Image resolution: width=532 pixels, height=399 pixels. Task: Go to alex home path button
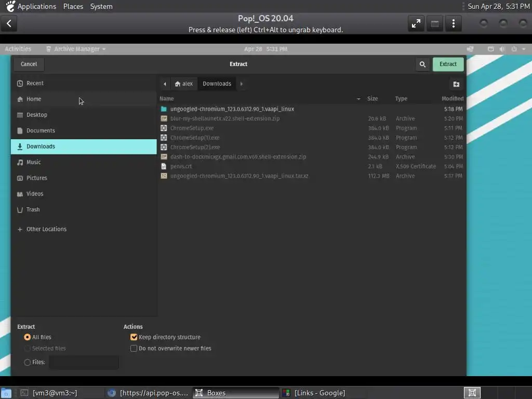(184, 84)
